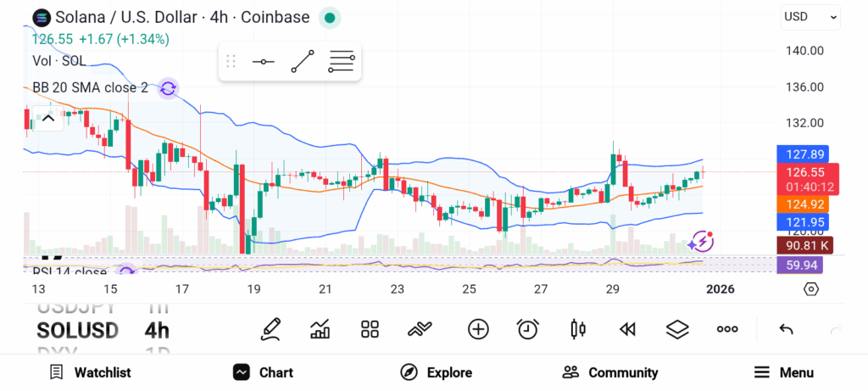
Task: Toggle the BB indicator purple refresh icon
Action: 168,88
